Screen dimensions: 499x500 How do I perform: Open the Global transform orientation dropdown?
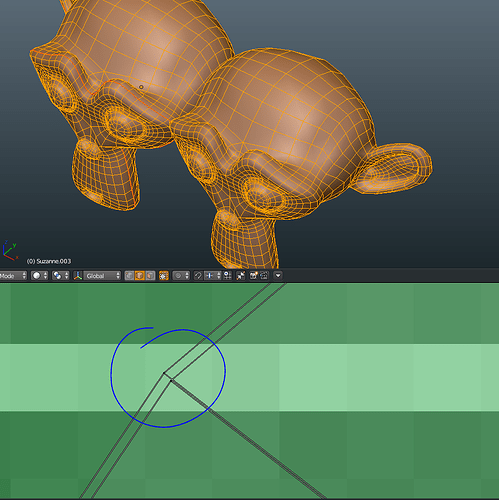[x=102, y=276]
